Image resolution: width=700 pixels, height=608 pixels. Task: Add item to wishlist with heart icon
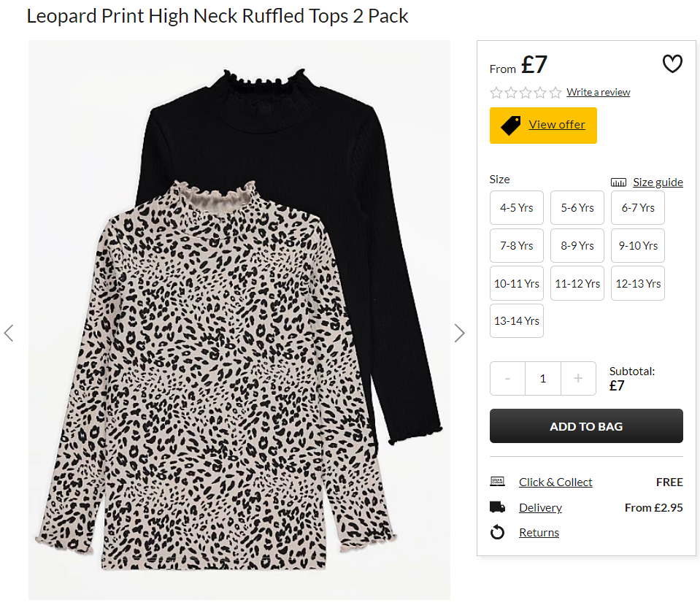coord(672,64)
